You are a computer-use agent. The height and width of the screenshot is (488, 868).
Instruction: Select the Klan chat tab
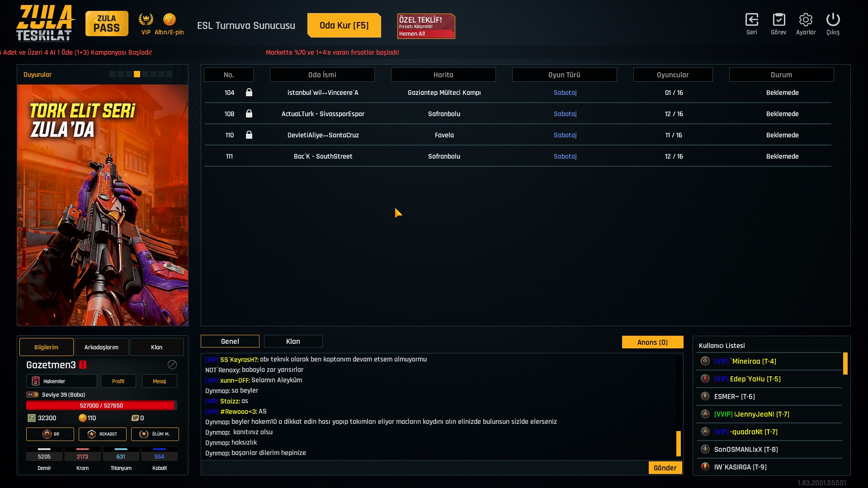point(293,341)
